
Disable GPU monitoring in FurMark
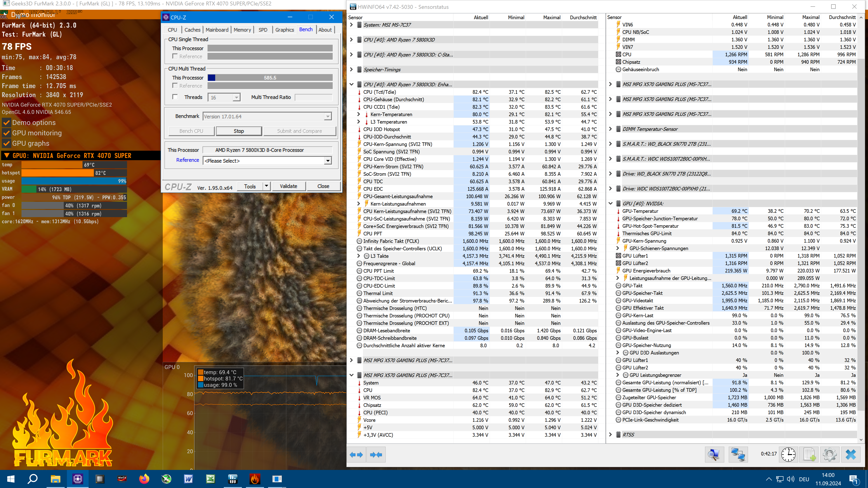6,133
